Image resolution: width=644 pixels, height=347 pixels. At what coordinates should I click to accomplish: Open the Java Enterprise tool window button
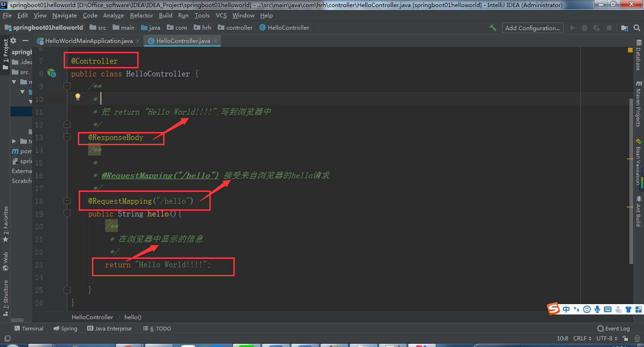click(x=109, y=329)
